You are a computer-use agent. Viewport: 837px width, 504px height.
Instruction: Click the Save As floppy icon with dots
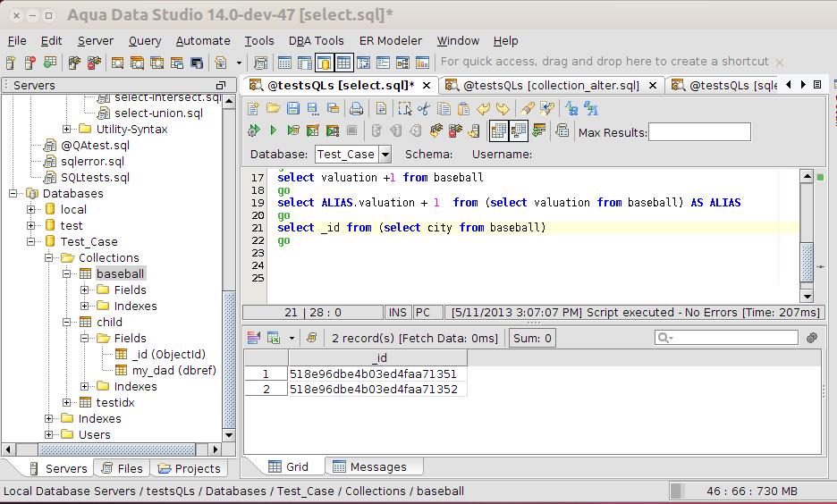[x=313, y=109]
